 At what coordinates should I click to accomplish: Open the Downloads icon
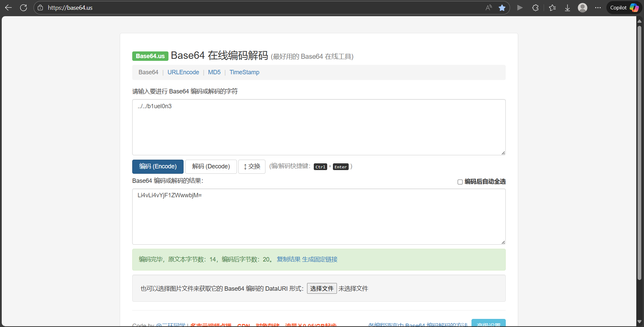[x=567, y=8]
